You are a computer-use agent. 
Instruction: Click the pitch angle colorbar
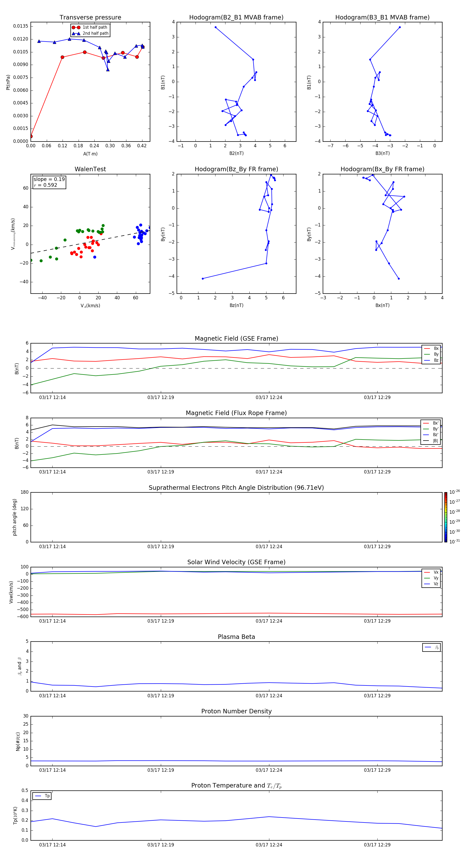click(446, 517)
